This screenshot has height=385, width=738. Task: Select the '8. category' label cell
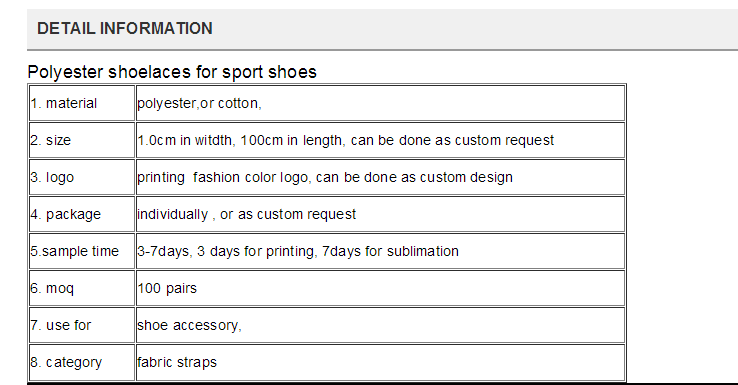click(82, 362)
